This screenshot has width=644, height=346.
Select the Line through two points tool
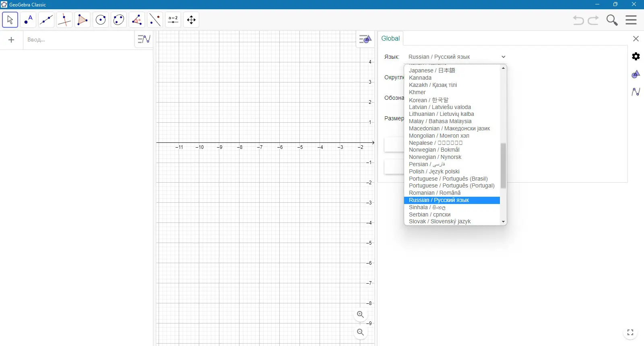click(46, 20)
